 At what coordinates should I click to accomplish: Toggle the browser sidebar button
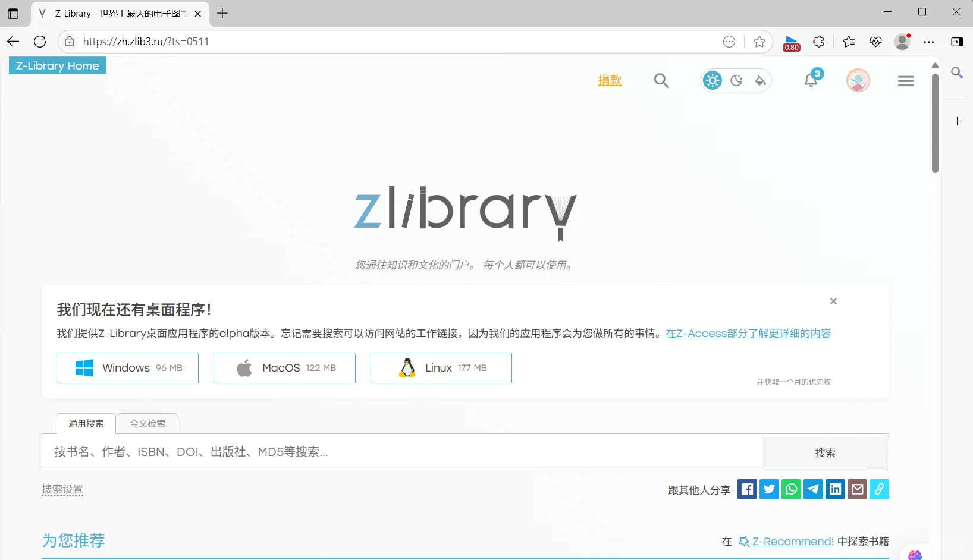pyautogui.click(x=957, y=42)
